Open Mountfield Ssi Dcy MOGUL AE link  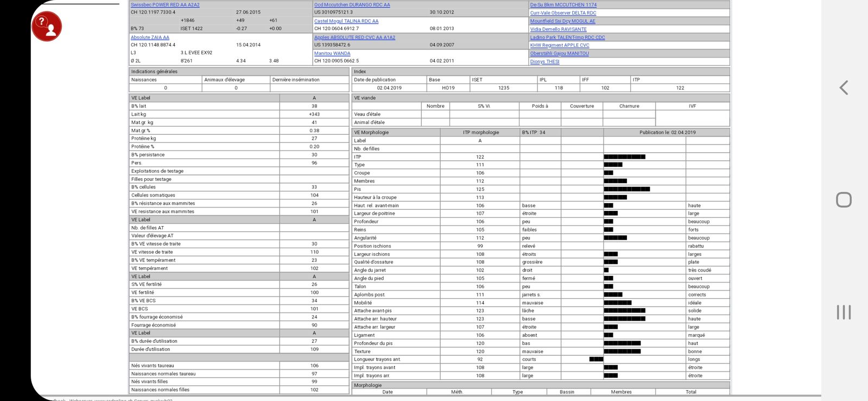pos(562,21)
